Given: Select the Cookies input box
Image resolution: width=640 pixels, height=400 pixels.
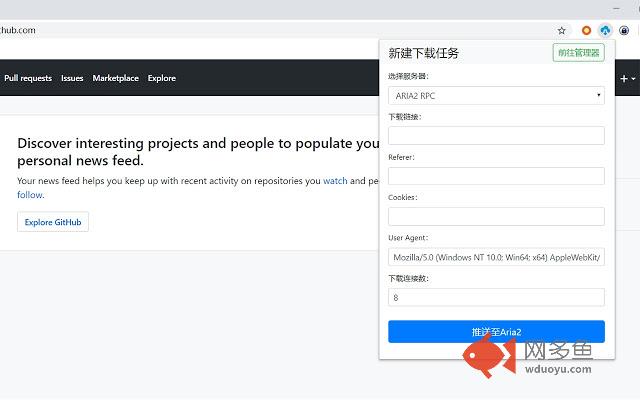Looking at the screenshot, I should 496,216.
